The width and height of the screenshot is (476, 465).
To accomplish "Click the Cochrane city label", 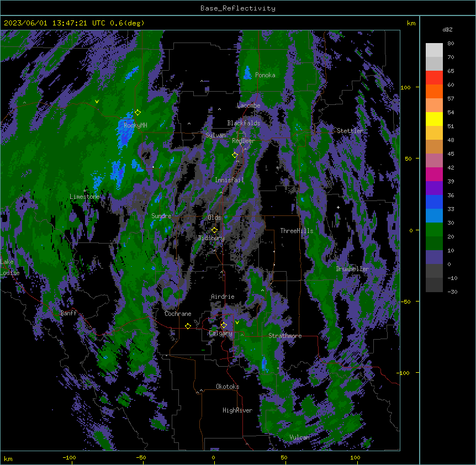I will pyautogui.click(x=178, y=314).
